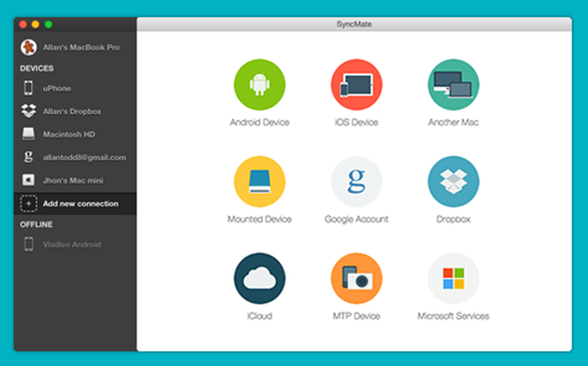Choose Another Mac as sync target
588x366 pixels.
coord(453,84)
